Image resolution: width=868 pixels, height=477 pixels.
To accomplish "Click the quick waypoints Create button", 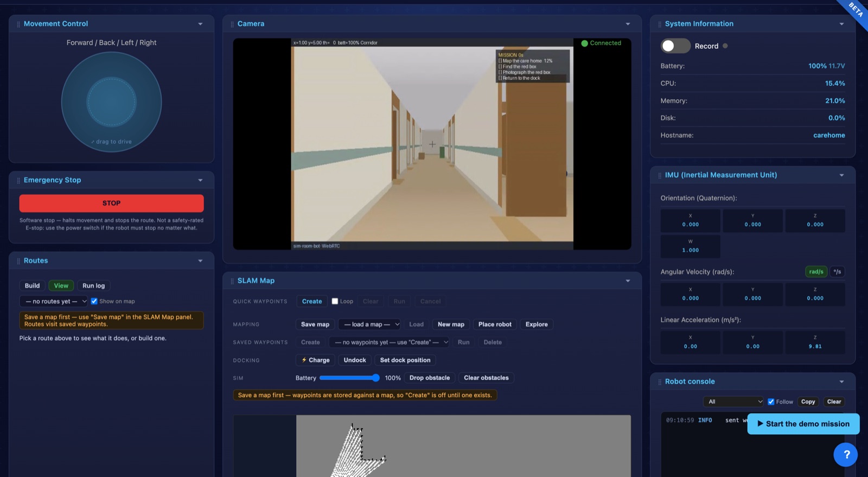I will pos(312,301).
